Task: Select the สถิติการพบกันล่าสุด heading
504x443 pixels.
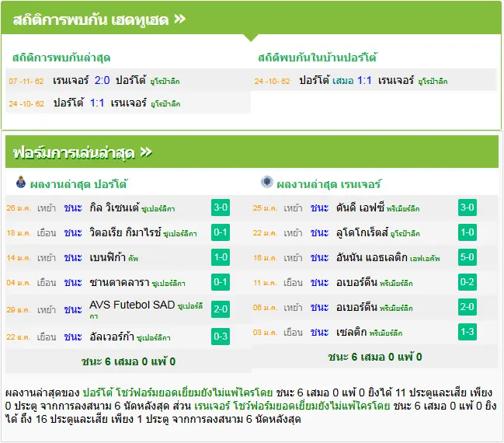Action: click(61, 58)
